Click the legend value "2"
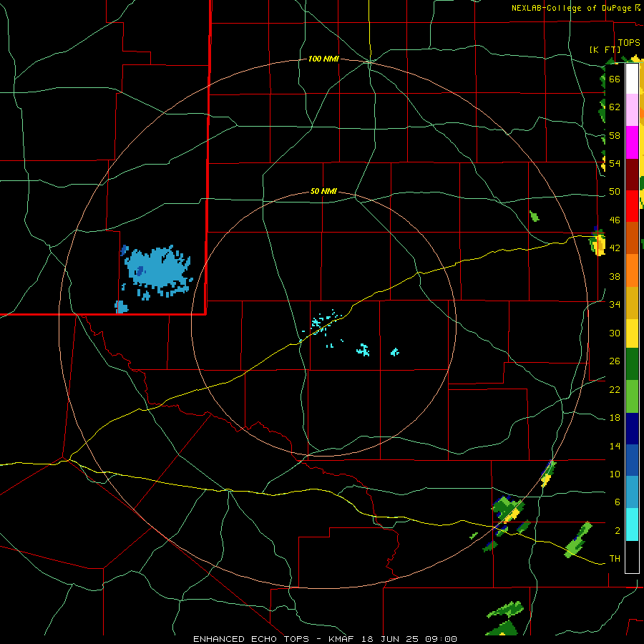 618,531
